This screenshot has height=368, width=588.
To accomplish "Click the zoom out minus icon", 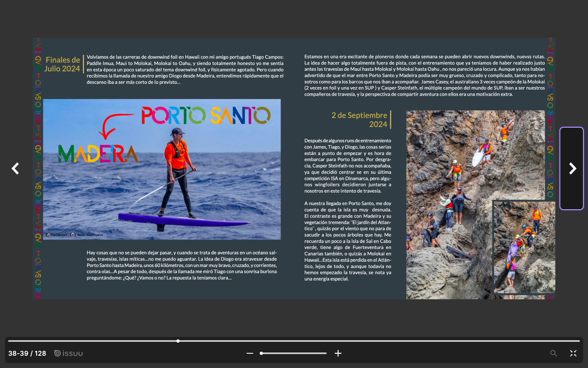I will 250,353.
